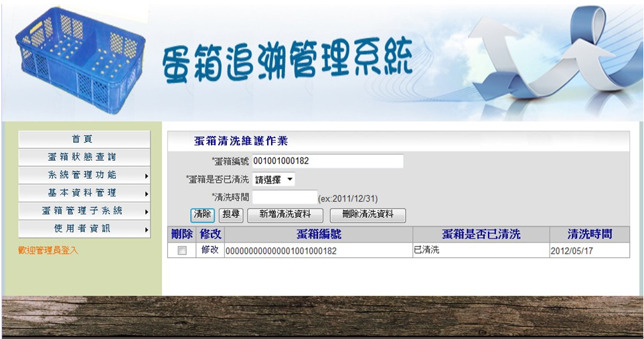Click the 刪除清洗資料 button

368,215
